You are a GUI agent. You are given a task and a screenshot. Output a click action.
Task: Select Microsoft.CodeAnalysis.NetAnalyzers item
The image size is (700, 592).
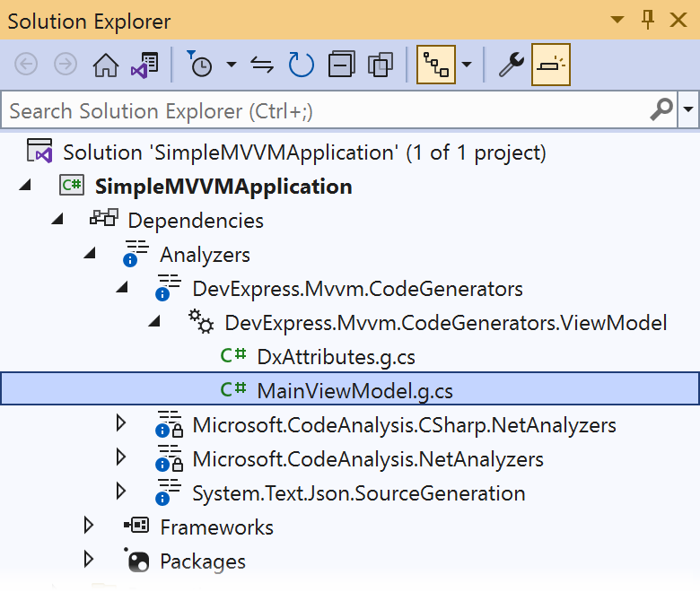(x=368, y=459)
